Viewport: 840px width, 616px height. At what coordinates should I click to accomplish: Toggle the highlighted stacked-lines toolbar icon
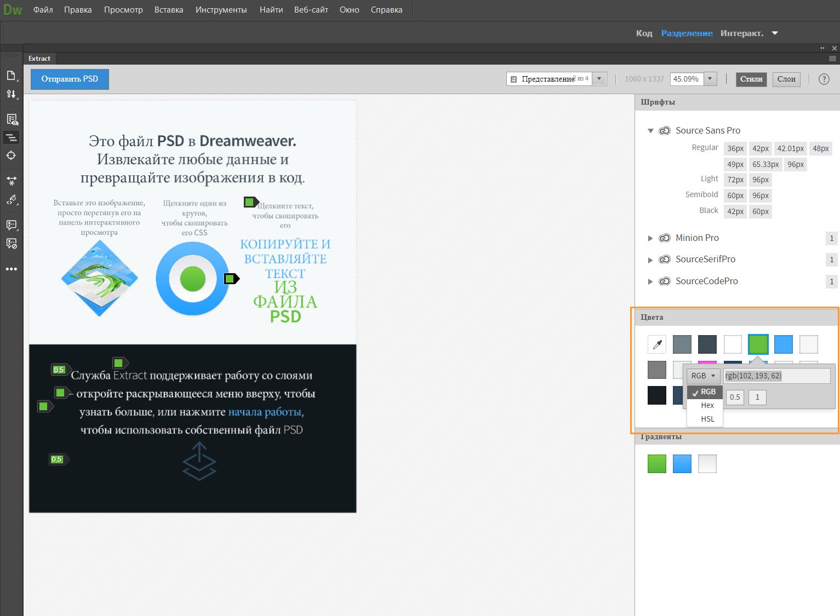pos(11,137)
